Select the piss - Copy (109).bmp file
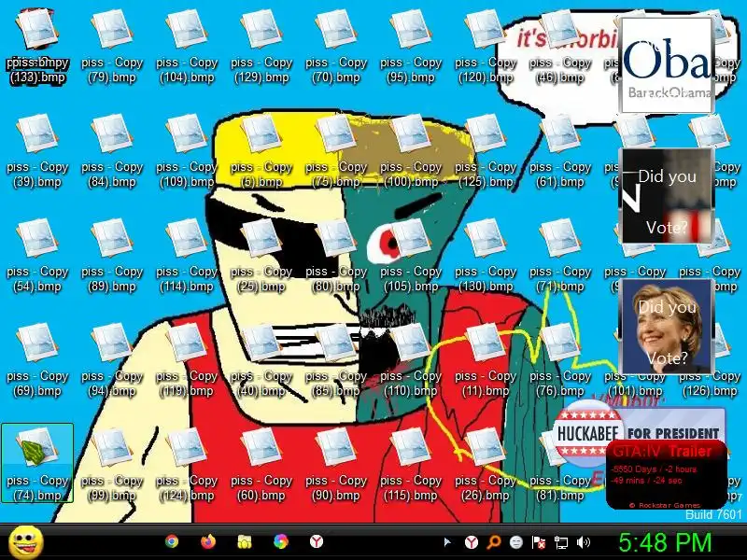Image resolution: width=747 pixels, height=560 pixels. tap(187, 152)
